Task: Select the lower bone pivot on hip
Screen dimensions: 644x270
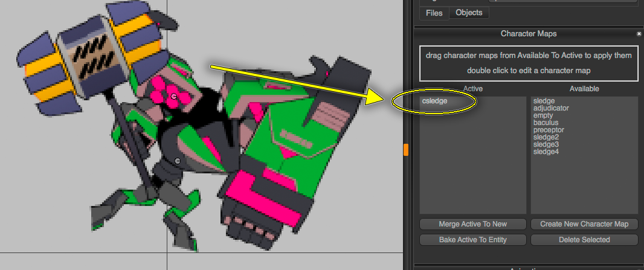Action: click(x=178, y=161)
